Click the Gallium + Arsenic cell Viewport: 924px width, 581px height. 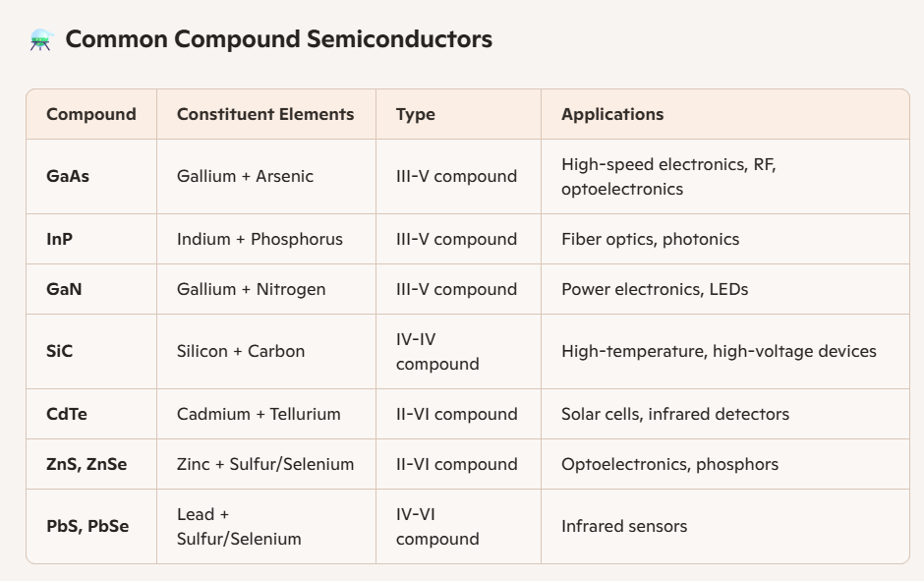[x=246, y=177]
